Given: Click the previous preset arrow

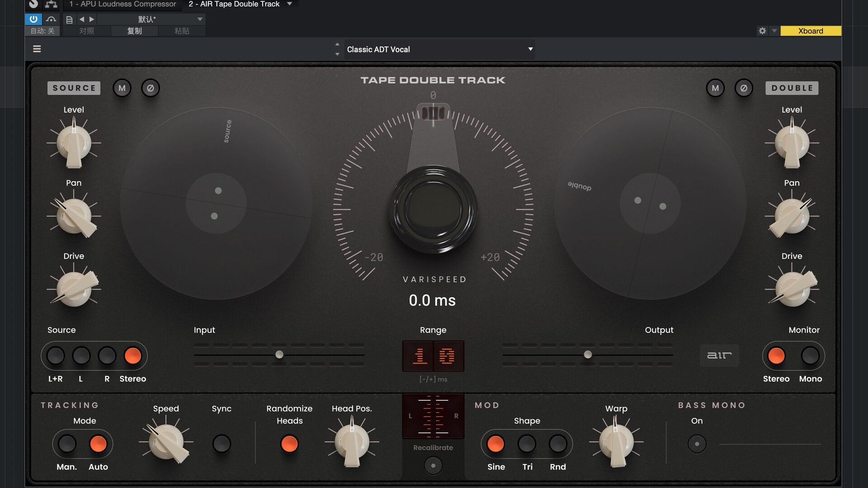Looking at the screenshot, I should click(x=82, y=19).
